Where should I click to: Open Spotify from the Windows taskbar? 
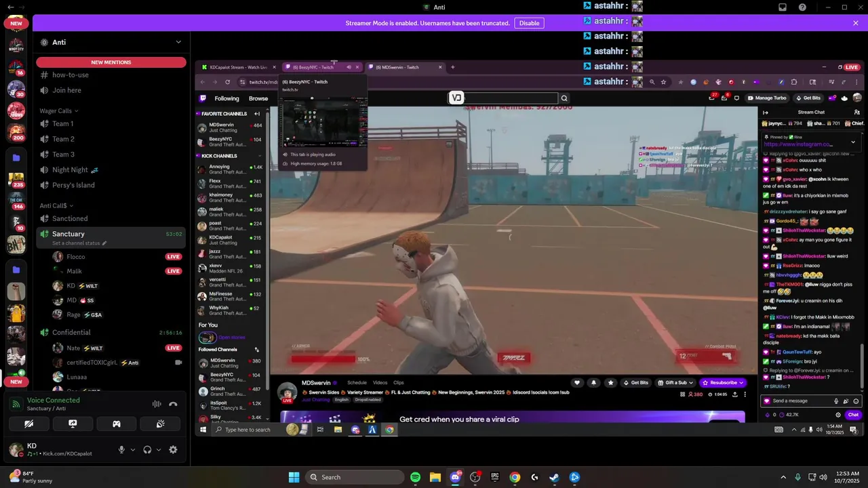pos(415,477)
